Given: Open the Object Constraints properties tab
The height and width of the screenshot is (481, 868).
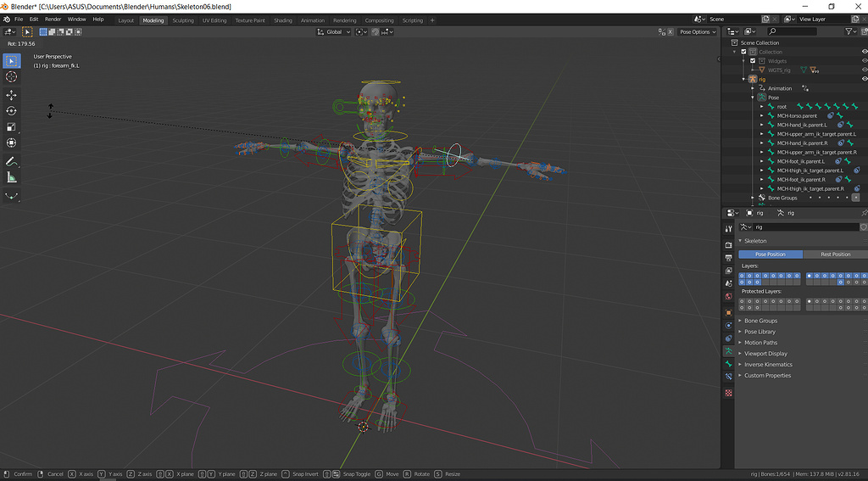Looking at the screenshot, I should coord(728,338).
